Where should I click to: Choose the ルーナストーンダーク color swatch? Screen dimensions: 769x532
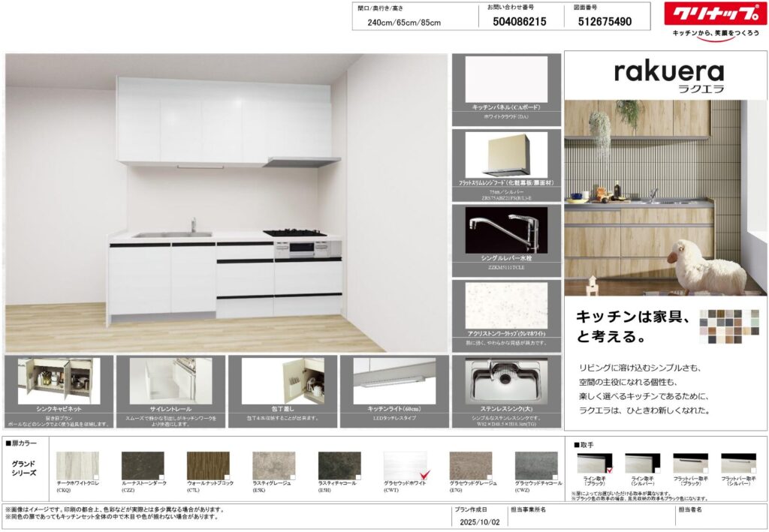(x=143, y=464)
